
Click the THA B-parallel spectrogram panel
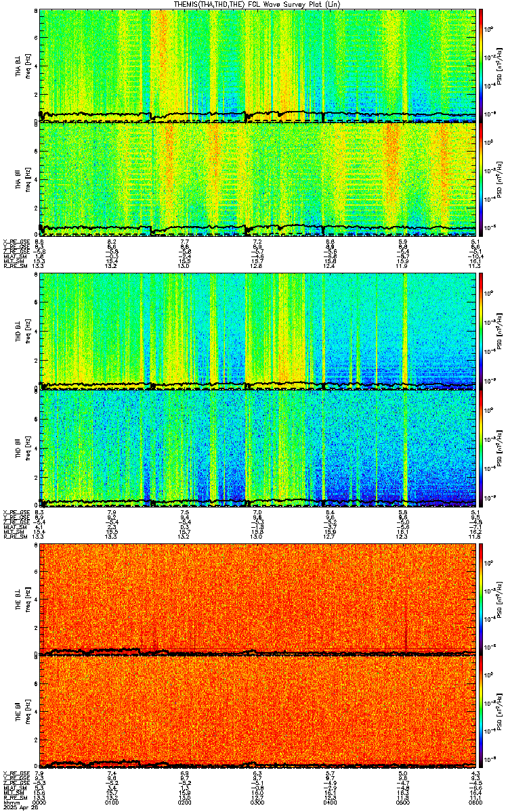pos(257,179)
